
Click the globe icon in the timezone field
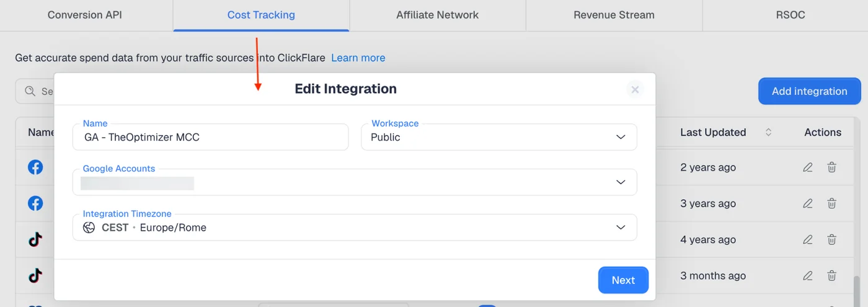tap(89, 228)
